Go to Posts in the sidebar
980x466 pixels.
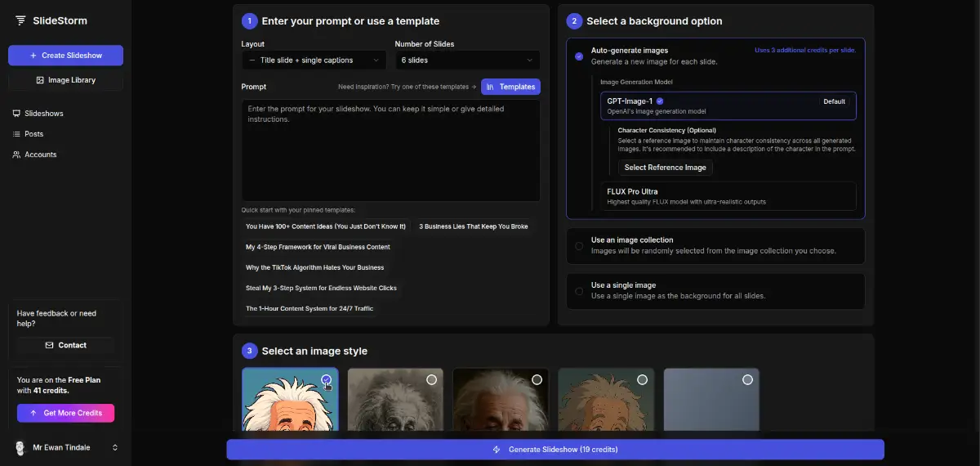click(33, 134)
